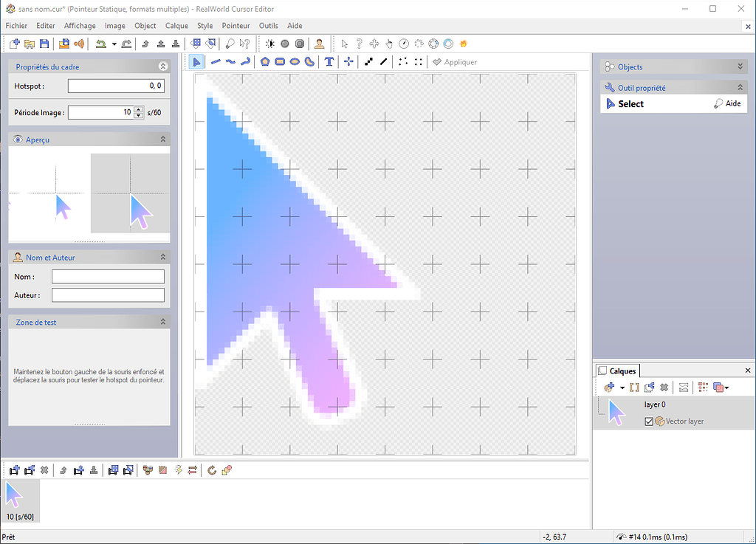Click the add frame icon in frames toolbar
This screenshot has height=544, width=756.
coord(14,469)
